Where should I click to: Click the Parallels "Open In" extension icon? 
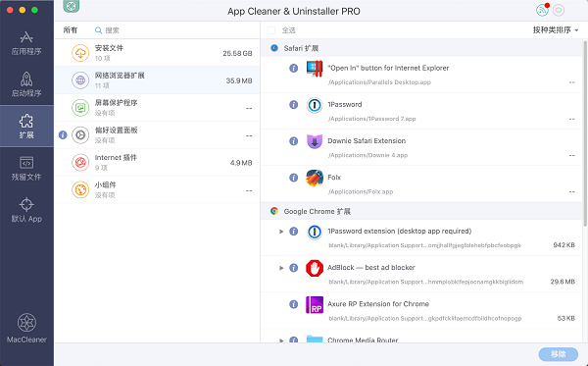click(x=315, y=69)
